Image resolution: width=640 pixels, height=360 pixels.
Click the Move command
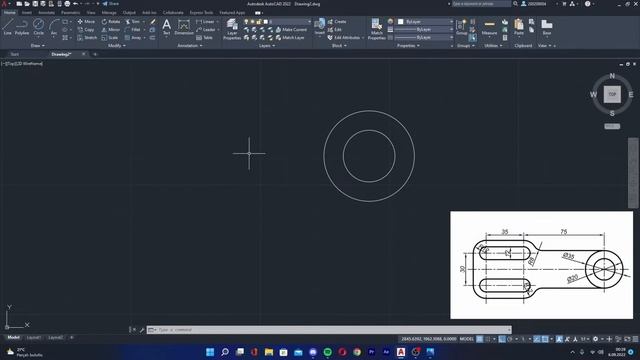pos(86,21)
